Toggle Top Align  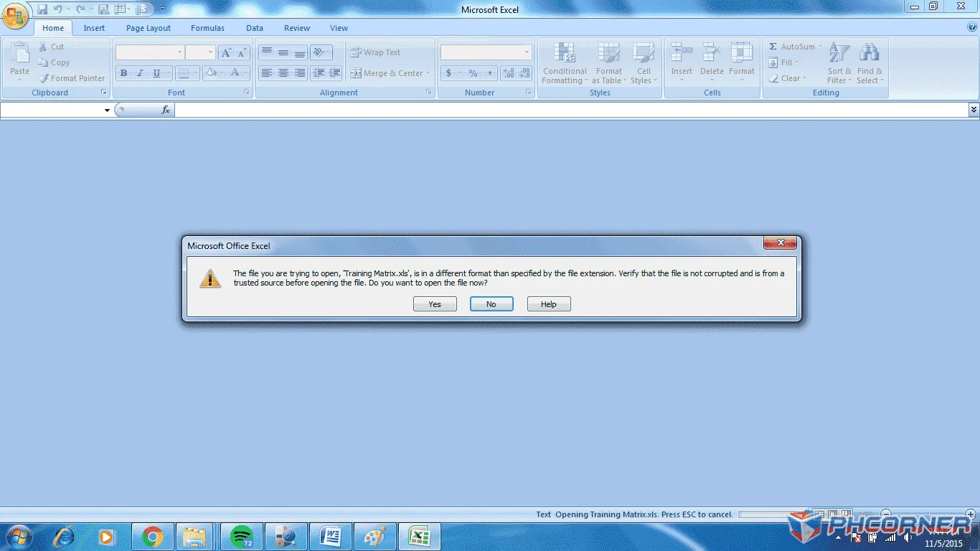[266, 52]
